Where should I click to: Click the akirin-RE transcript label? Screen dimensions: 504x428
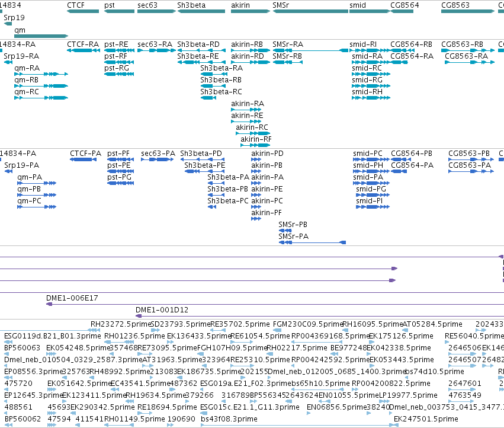[247, 116]
